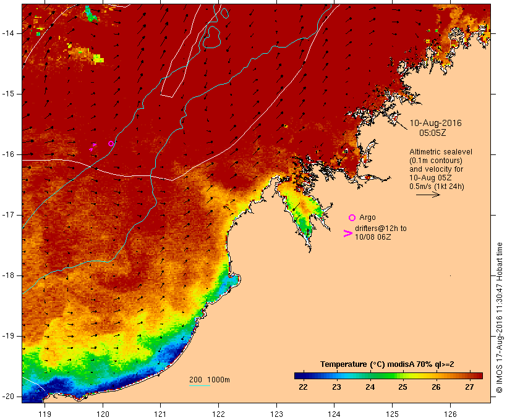Click the longitude axis label 126
The image size is (507, 420).
450,414
